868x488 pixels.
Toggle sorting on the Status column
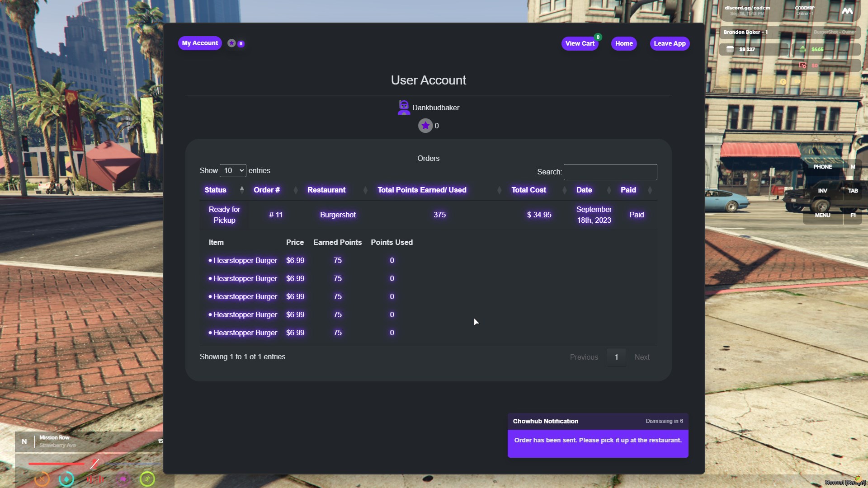242,190
